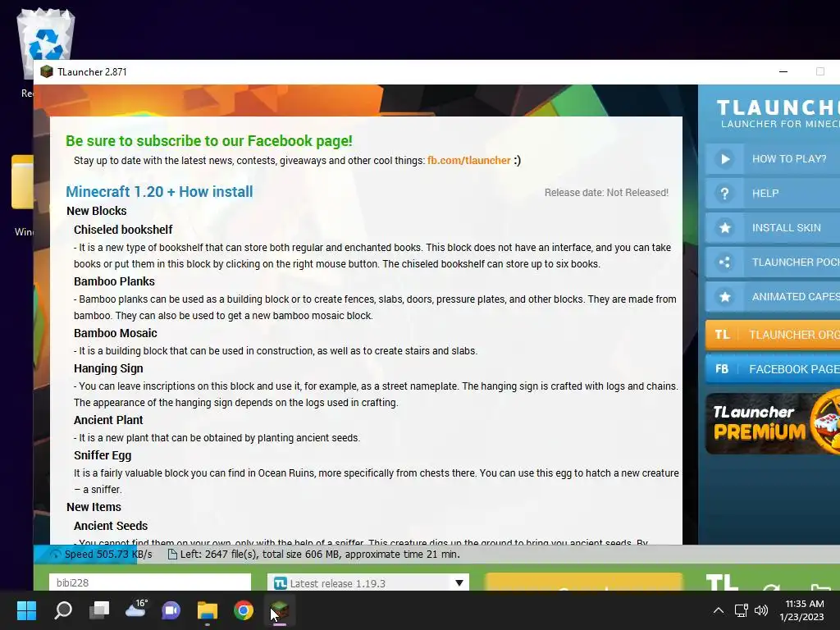Open the weather widget showing 16°

(x=136, y=609)
